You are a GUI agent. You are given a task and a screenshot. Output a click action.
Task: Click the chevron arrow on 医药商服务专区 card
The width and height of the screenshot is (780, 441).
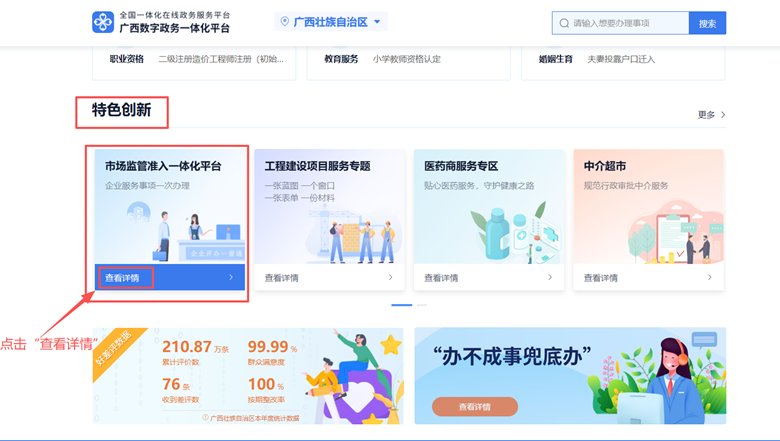pyautogui.click(x=549, y=278)
